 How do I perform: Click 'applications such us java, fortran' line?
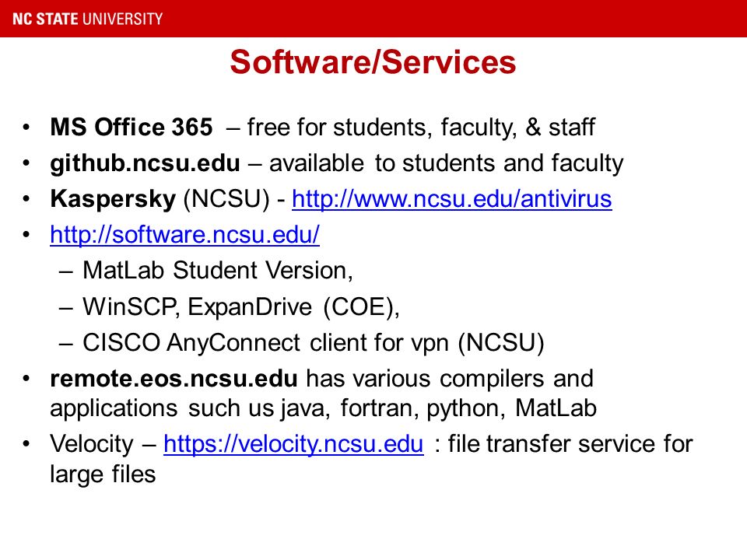pos(324,408)
